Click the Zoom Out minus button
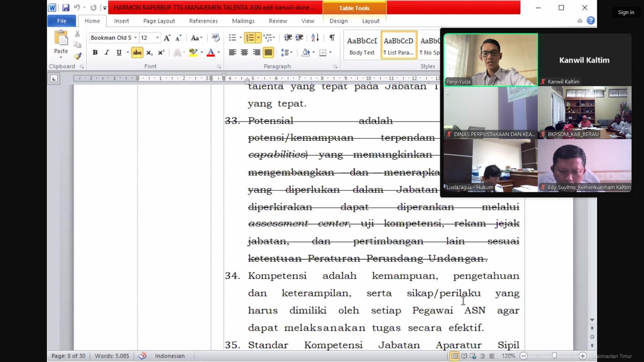 coord(524,356)
